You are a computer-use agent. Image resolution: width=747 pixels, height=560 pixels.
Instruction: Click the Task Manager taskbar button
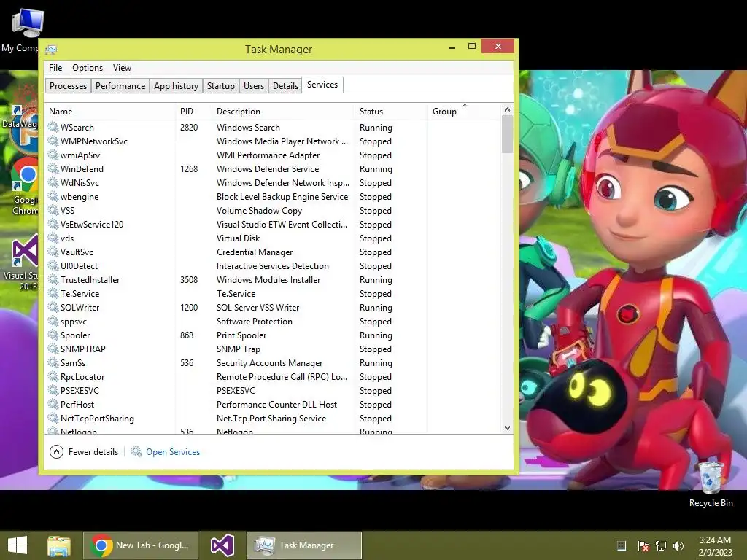pos(304,545)
